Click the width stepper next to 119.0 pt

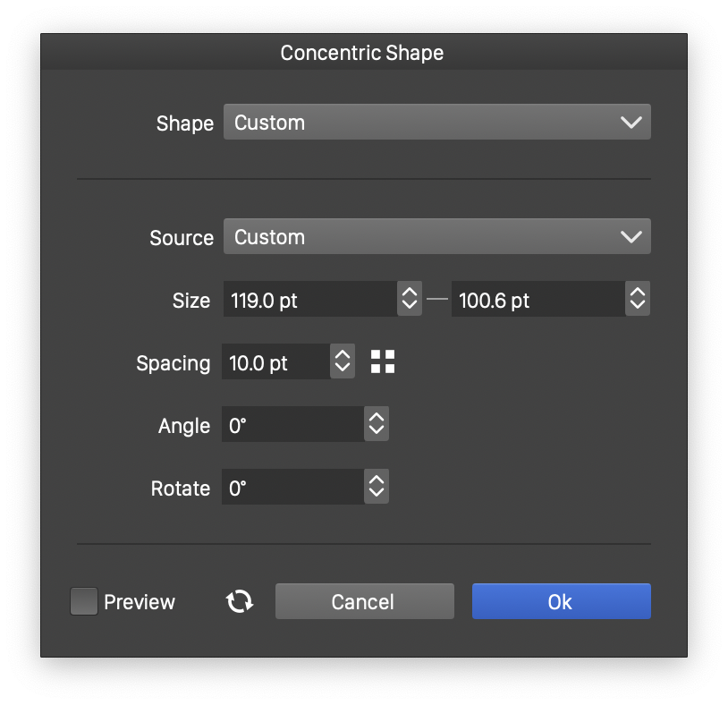[x=410, y=300]
